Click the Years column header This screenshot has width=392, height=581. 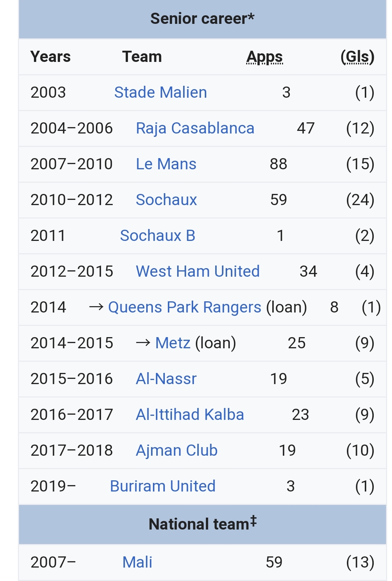click(50, 57)
